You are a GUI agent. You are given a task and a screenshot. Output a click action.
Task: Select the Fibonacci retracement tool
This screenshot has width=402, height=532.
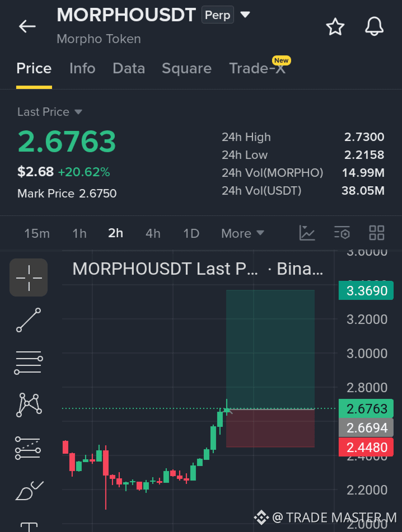pos(28,448)
